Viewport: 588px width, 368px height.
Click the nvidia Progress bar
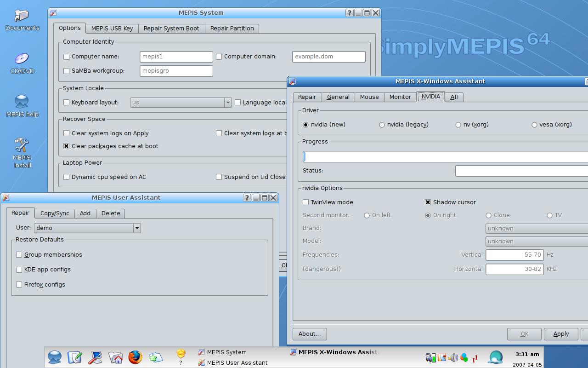tap(445, 157)
